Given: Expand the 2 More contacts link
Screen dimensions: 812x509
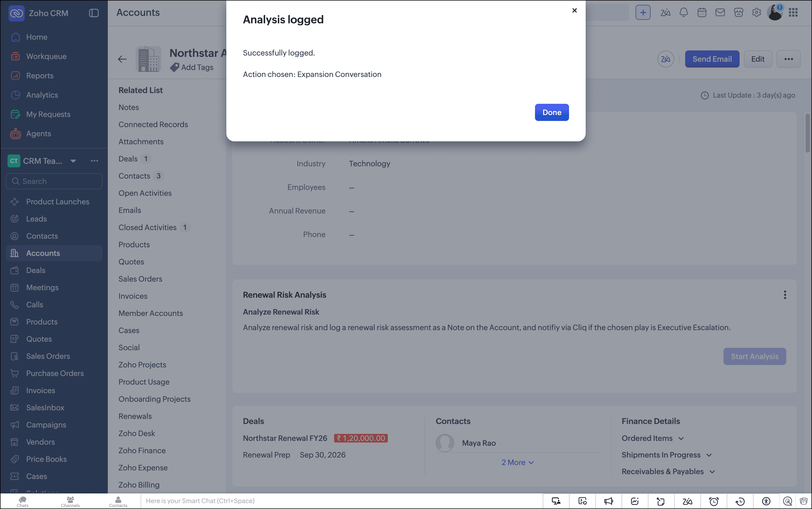Looking at the screenshot, I should (x=518, y=463).
